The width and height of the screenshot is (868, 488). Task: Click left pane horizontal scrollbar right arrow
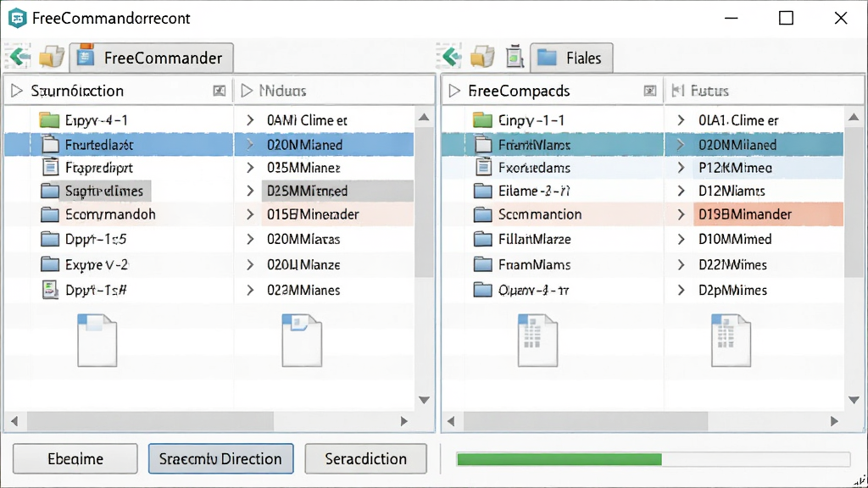pyautogui.click(x=404, y=421)
